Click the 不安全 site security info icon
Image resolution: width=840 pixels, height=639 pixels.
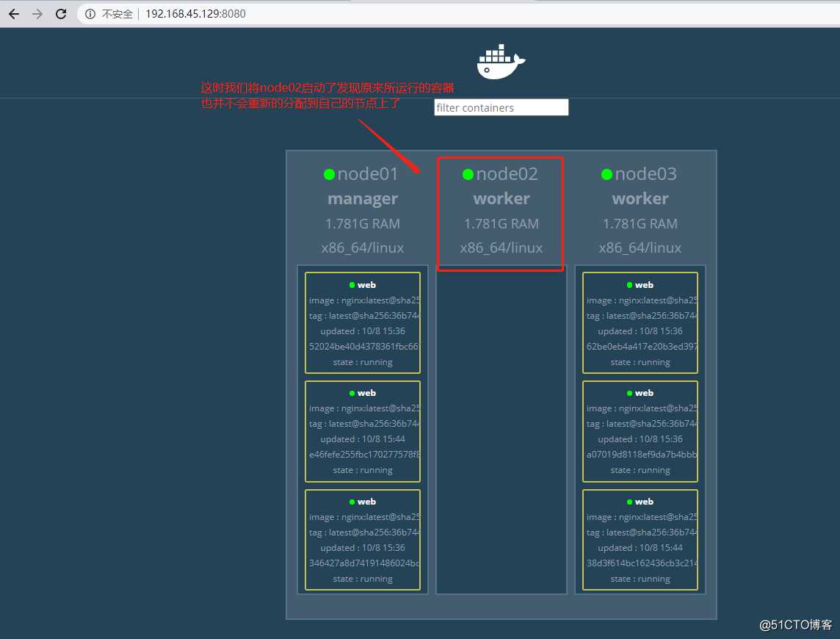coord(89,13)
